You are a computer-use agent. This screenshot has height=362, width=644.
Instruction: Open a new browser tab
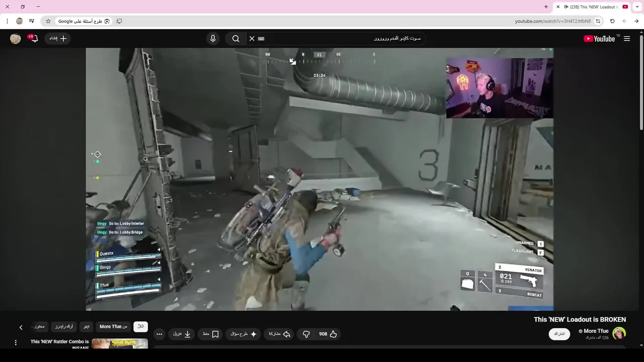point(546,7)
